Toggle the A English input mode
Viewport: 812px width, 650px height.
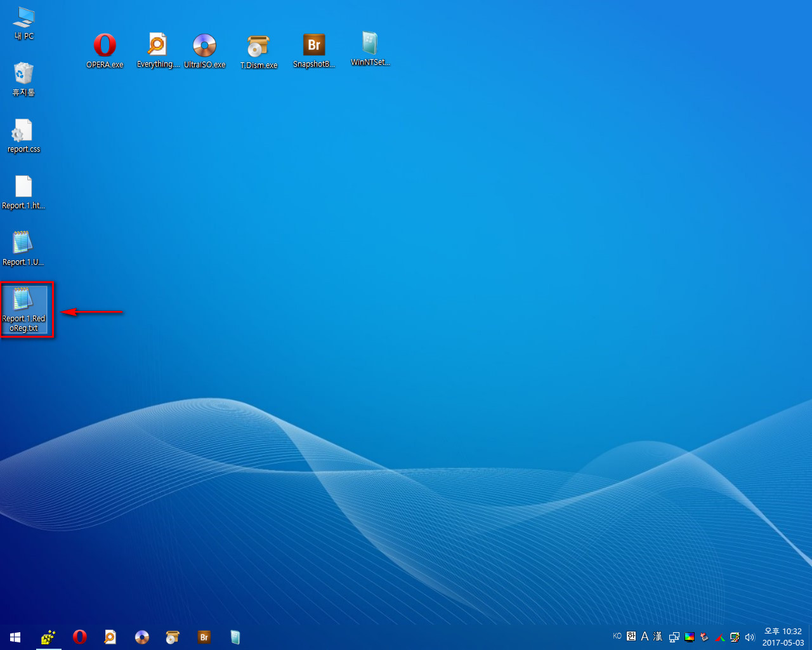pos(645,636)
